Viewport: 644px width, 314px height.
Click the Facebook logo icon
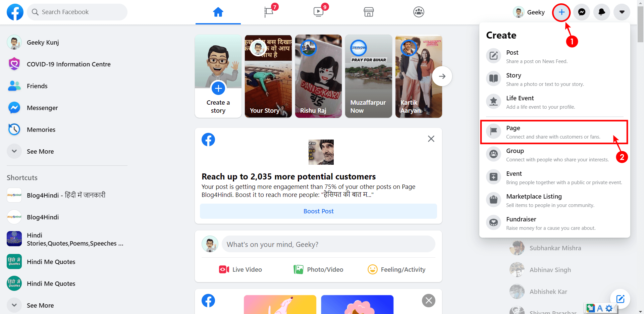click(15, 12)
